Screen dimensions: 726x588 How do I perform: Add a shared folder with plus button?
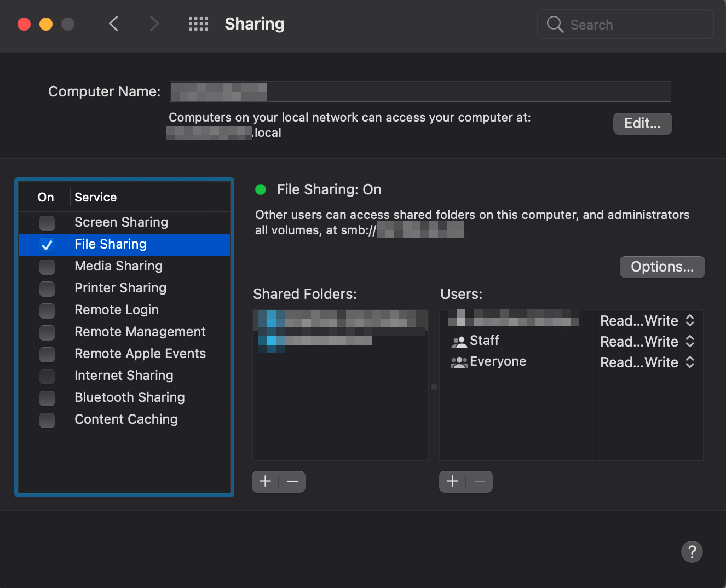[x=266, y=481]
